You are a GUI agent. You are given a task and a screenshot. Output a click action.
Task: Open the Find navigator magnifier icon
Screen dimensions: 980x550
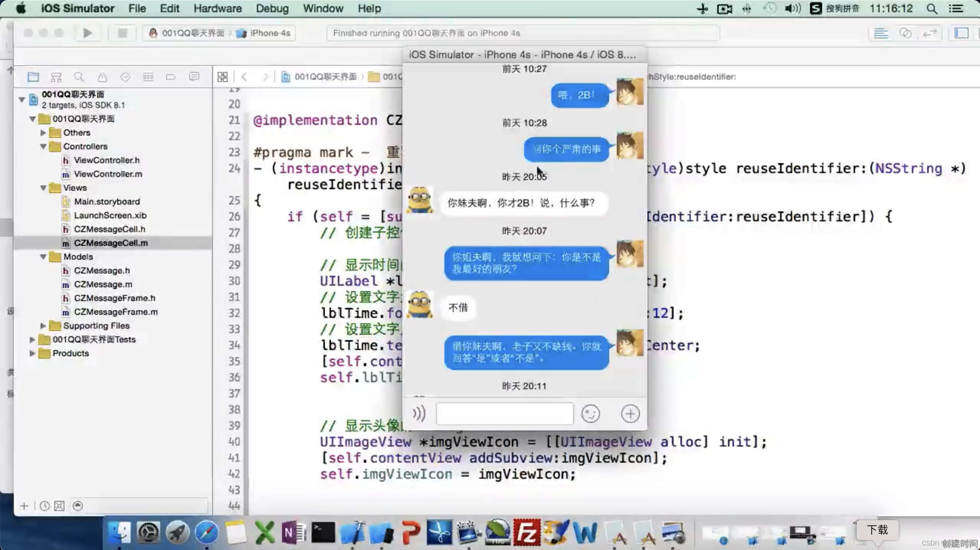click(x=79, y=77)
